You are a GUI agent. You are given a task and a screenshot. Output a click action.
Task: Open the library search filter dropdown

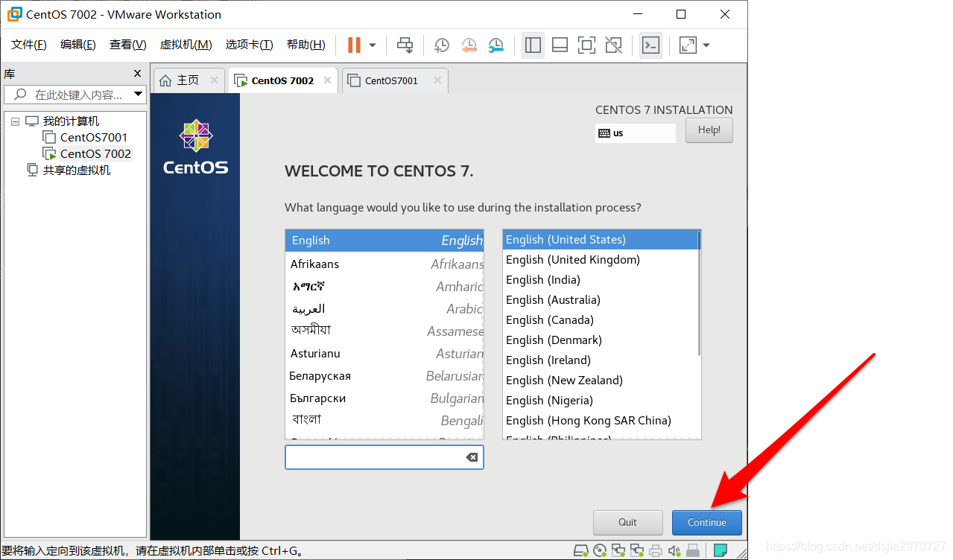(138, 95)
